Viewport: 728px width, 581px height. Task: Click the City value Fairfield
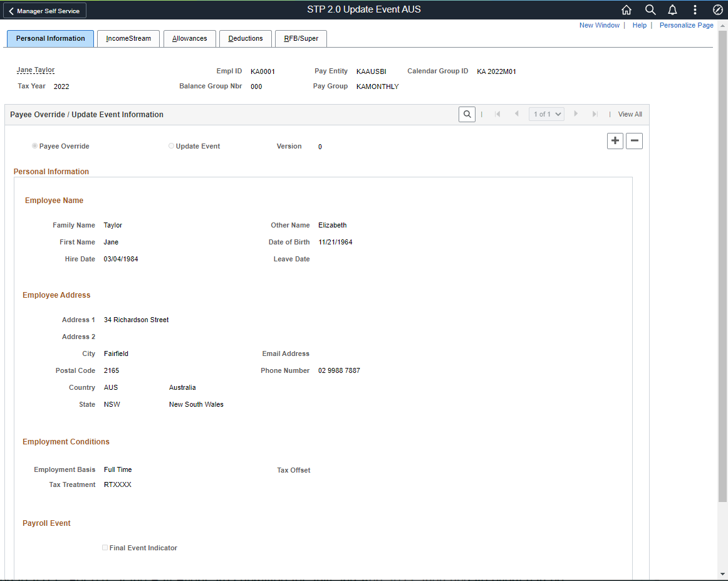pos(116,354)
